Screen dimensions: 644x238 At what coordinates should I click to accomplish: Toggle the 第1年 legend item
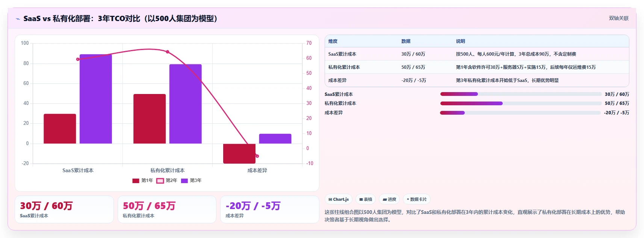pyautogui.click(x=143, y=180)
